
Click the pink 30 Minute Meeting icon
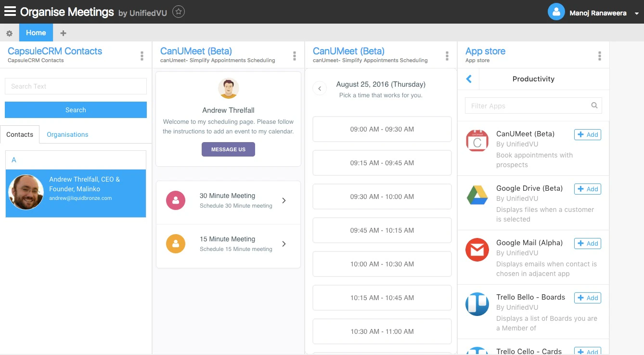[176, 200]
